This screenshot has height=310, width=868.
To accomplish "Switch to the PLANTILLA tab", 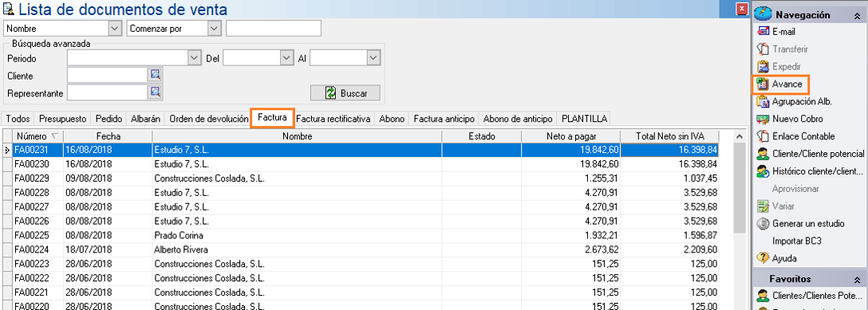I will 584,119.
